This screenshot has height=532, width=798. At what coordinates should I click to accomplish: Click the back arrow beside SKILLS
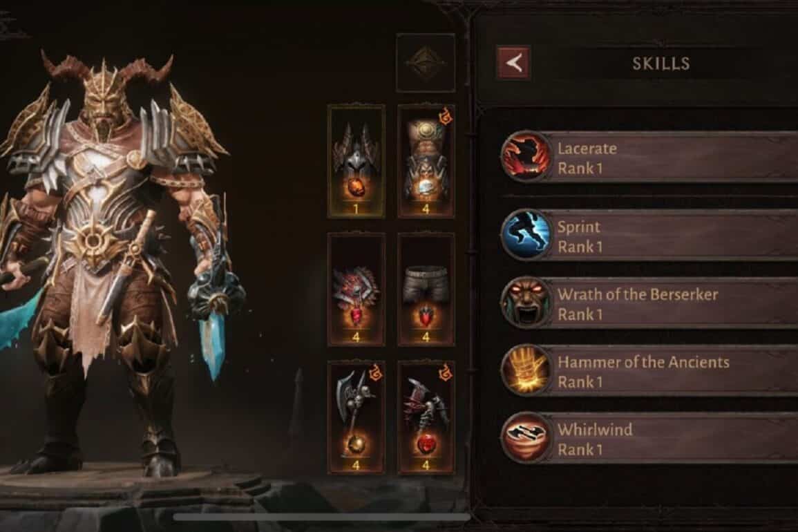click(x=513, y=63)
